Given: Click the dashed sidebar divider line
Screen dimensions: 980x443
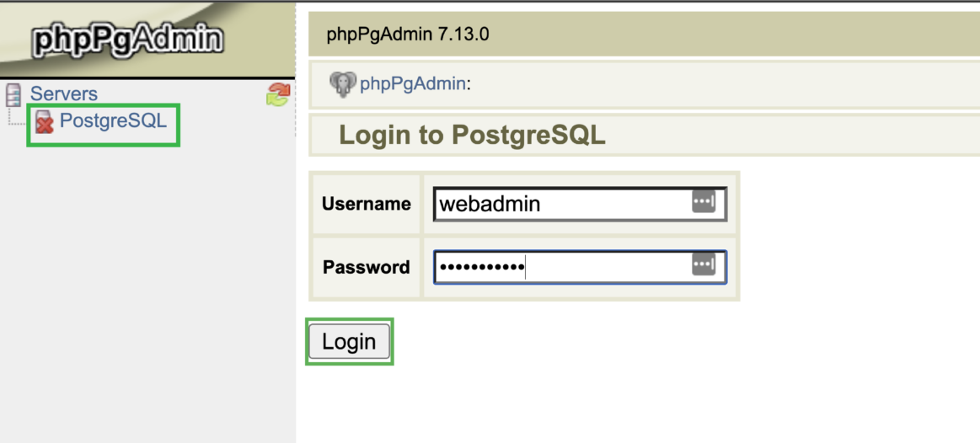Looking at the screenshot, I should point(296,109).
